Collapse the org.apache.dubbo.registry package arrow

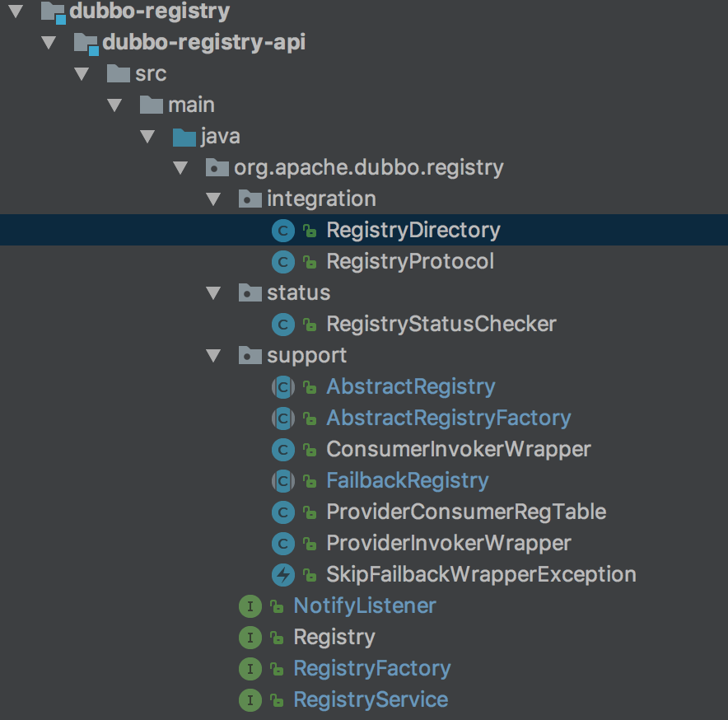point(180,167)
